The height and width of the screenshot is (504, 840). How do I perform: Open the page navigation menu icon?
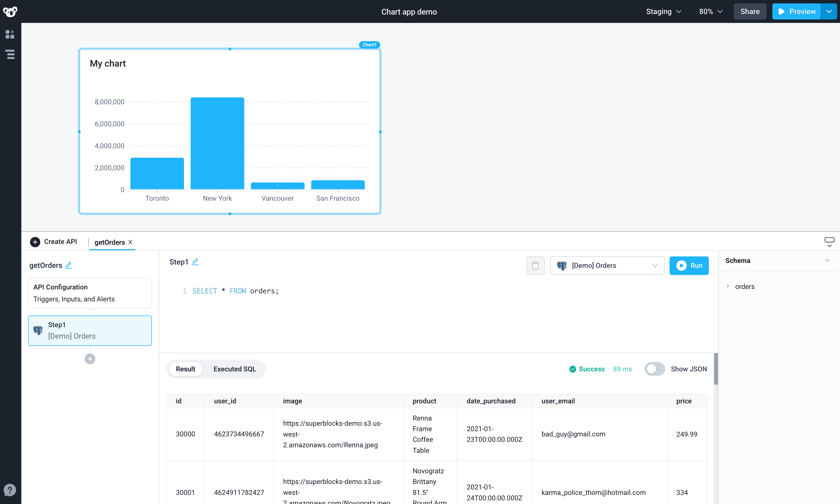click(10, 54)
